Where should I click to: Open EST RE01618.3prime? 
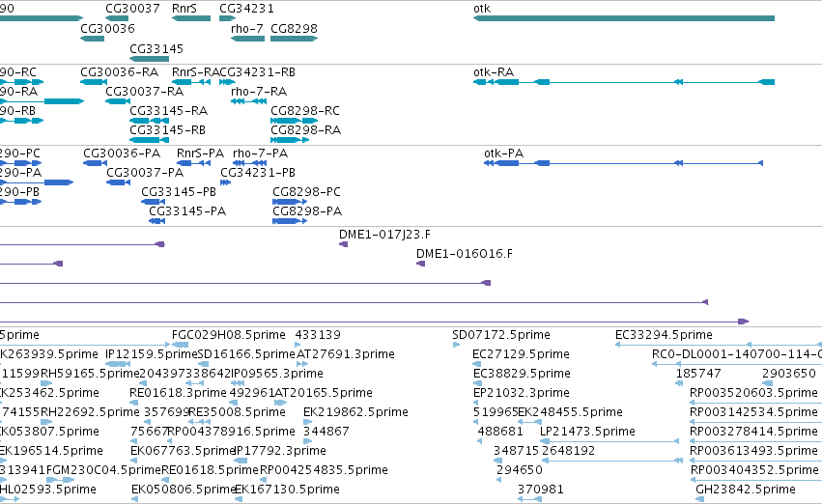click(178, 393)
